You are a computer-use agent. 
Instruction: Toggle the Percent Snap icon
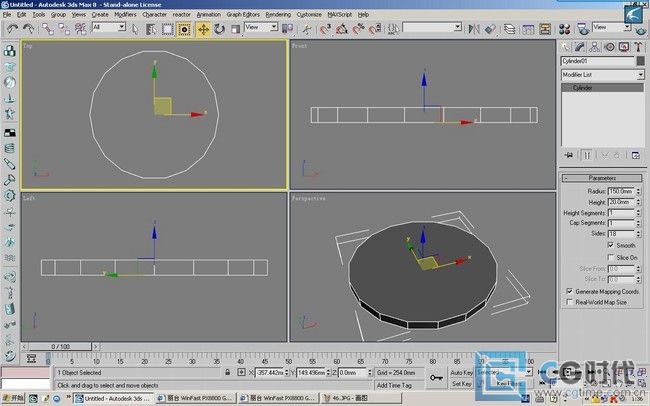tap(358, 29)
